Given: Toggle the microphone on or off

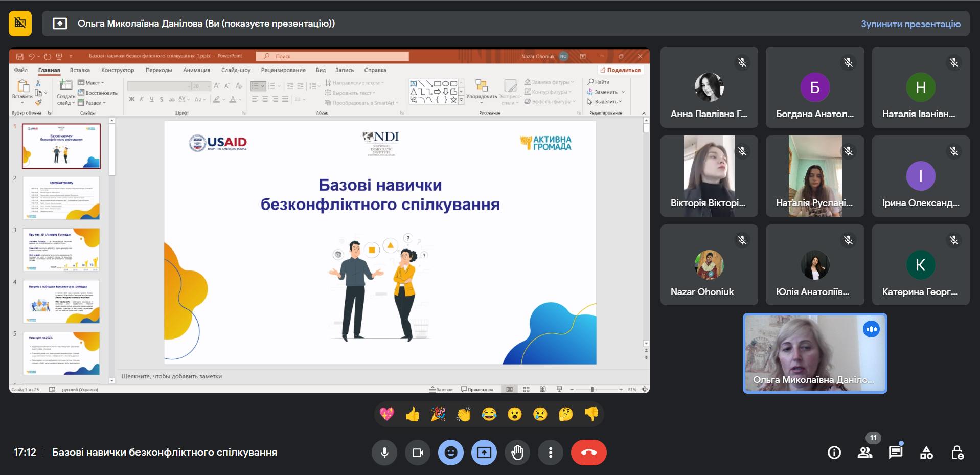Looking at the screenshot, I should click(x=384, y=453).
